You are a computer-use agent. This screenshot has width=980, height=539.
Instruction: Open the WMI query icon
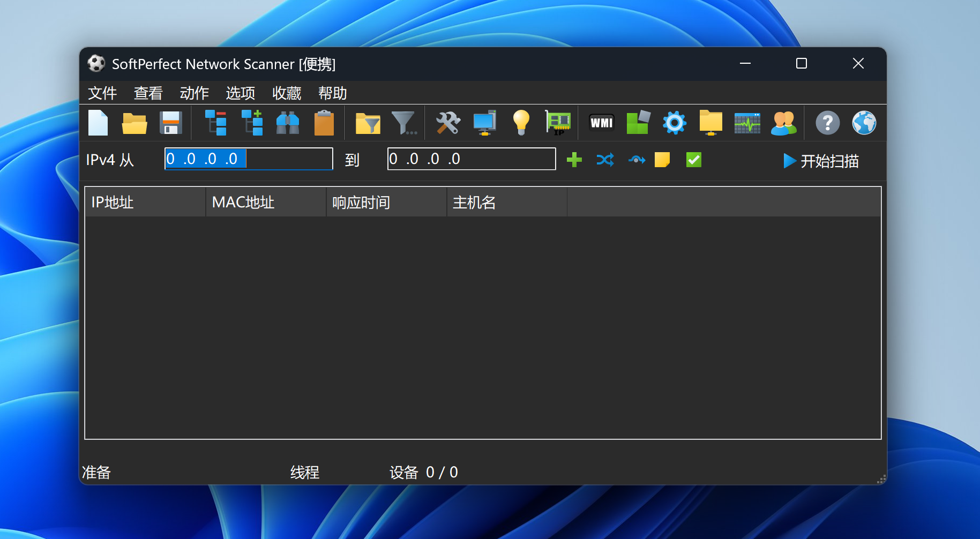602,123
